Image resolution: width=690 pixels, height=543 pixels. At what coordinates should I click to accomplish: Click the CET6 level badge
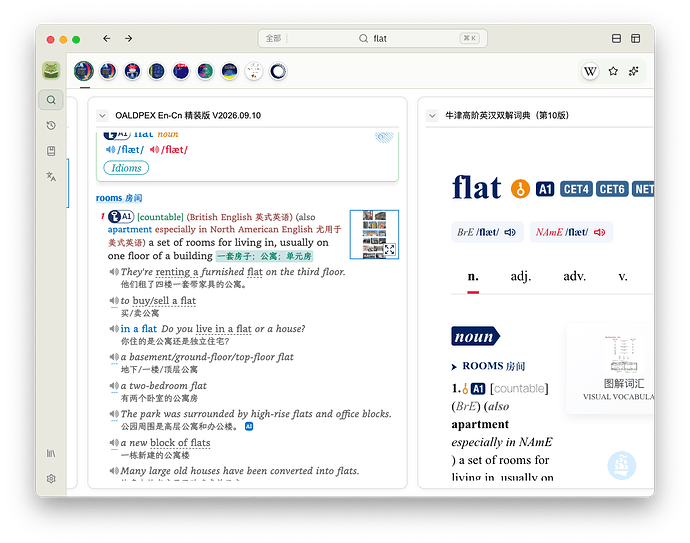coord(612,189)
